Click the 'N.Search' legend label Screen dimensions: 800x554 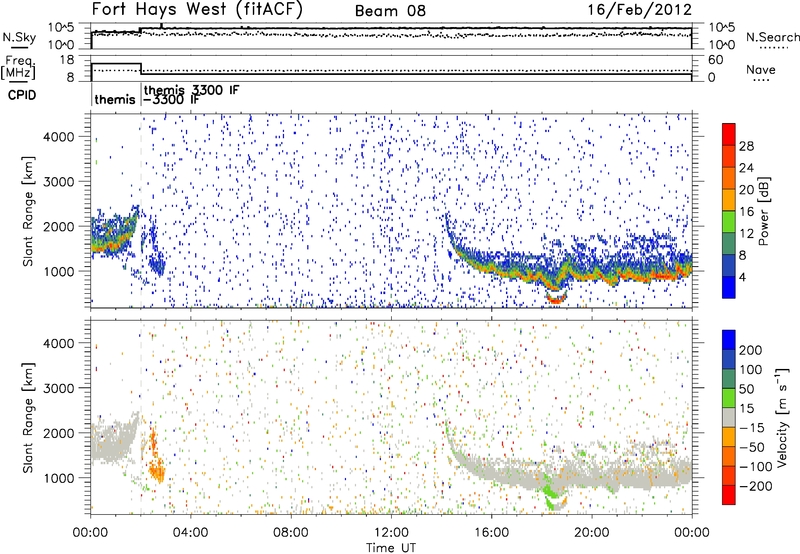(772, 37)
